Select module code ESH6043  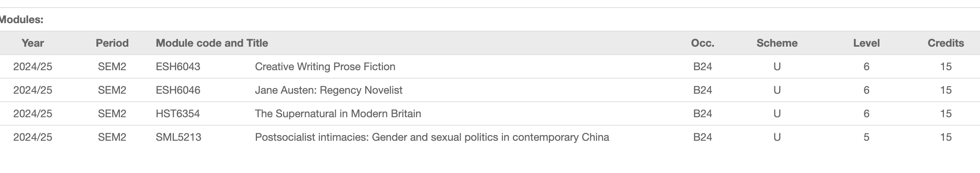[x=178, y=66]
